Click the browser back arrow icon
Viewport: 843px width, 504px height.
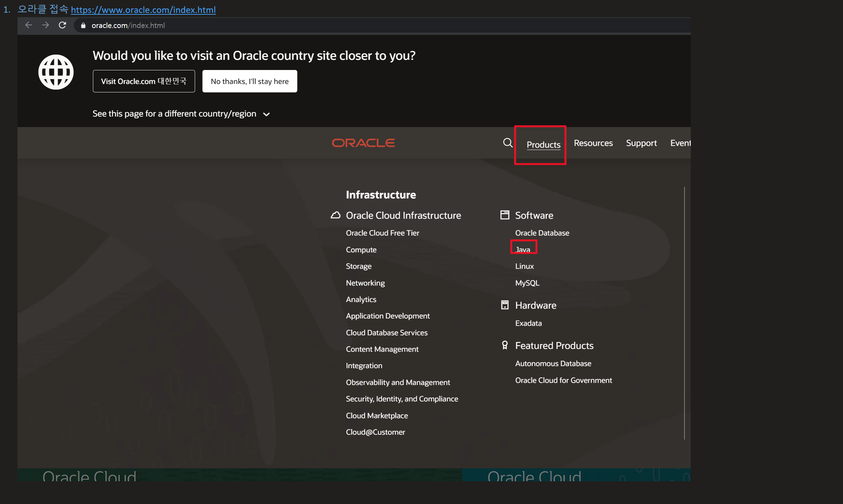pyautogui.click(x=29, y=25)
